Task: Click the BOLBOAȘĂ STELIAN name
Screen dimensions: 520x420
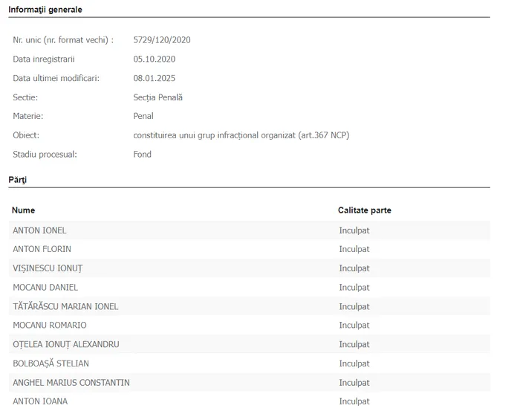Action: (51, 364)
